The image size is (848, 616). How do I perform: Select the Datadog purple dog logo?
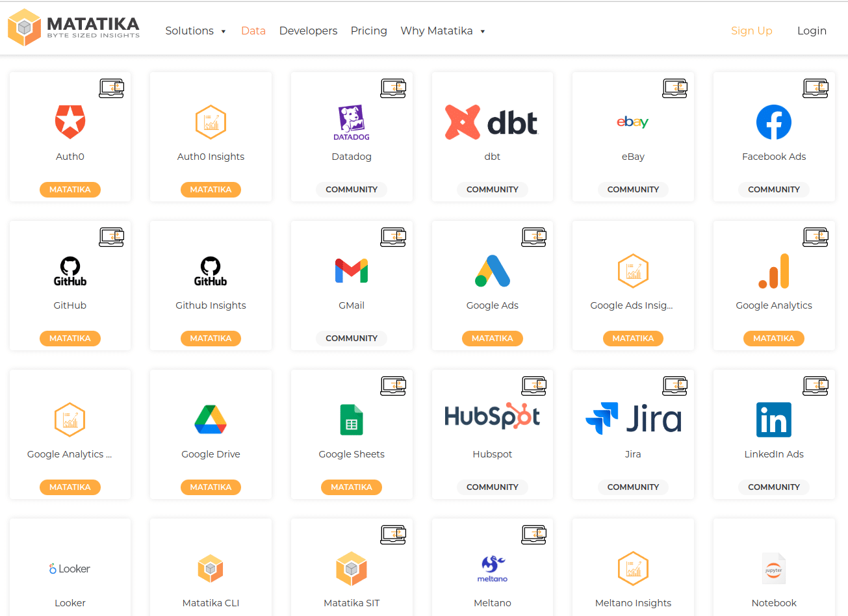tap(352, 122)
